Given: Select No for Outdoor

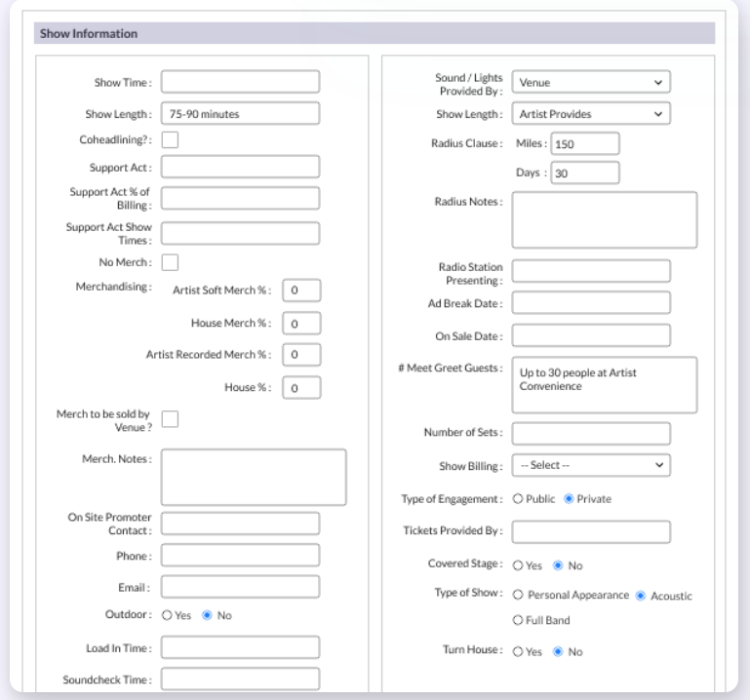Looking at the screenshot, I should [207, 615].
